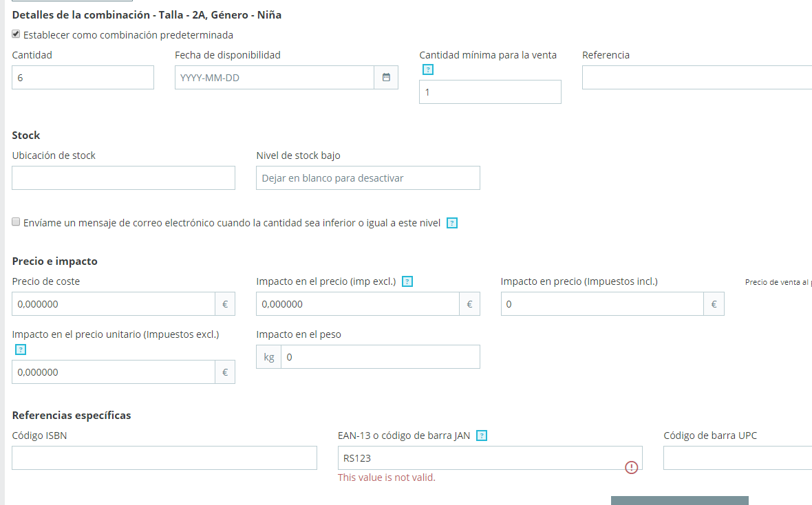Click the Código ISBN input field
This screenshot has height=505, width=812.
[x=164, y=458]
